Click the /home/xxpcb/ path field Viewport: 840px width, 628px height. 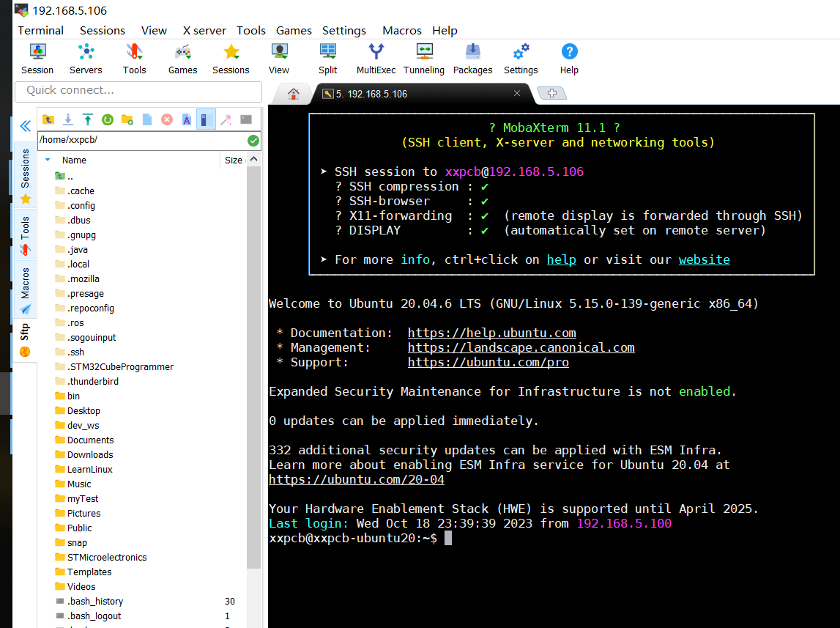coord(142,141)
